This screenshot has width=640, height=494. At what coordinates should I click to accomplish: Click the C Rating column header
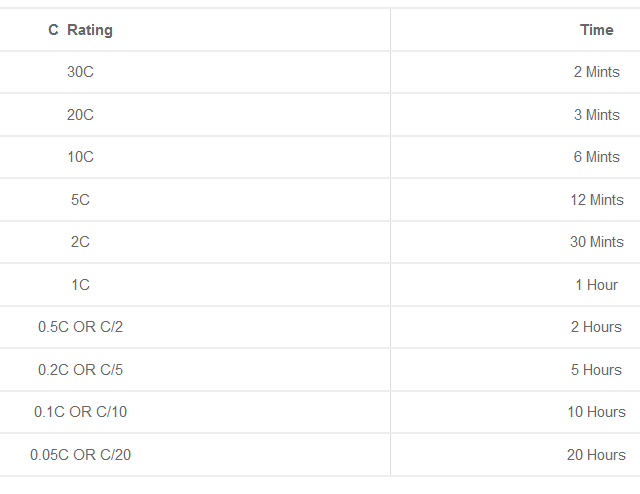tap(80, 30)
